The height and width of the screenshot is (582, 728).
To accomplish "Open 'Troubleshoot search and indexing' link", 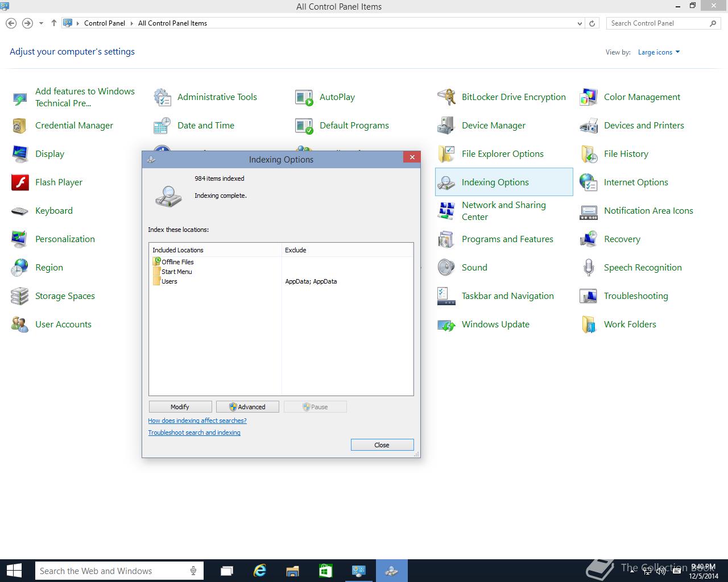I will pyautogui.click(x=194, y=433).
